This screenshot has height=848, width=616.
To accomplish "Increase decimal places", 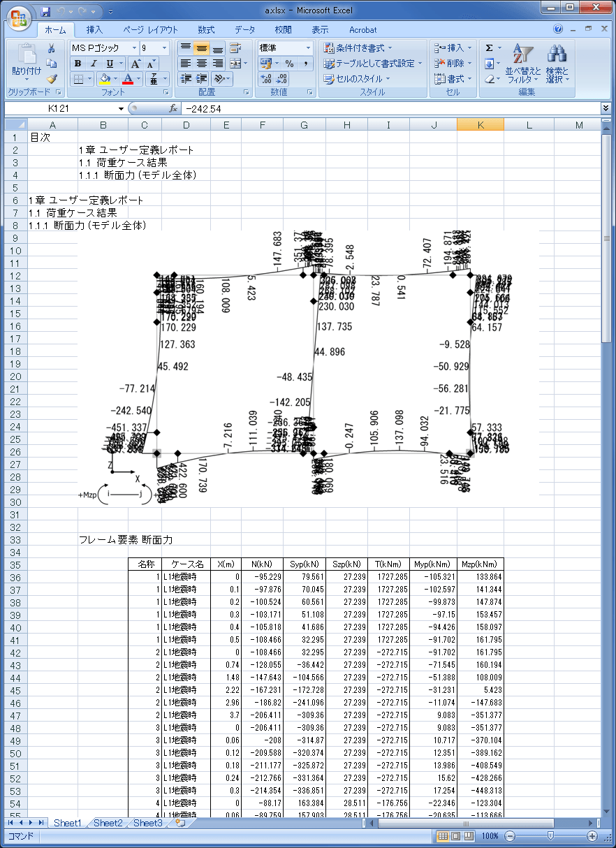I will click(265, 79).
